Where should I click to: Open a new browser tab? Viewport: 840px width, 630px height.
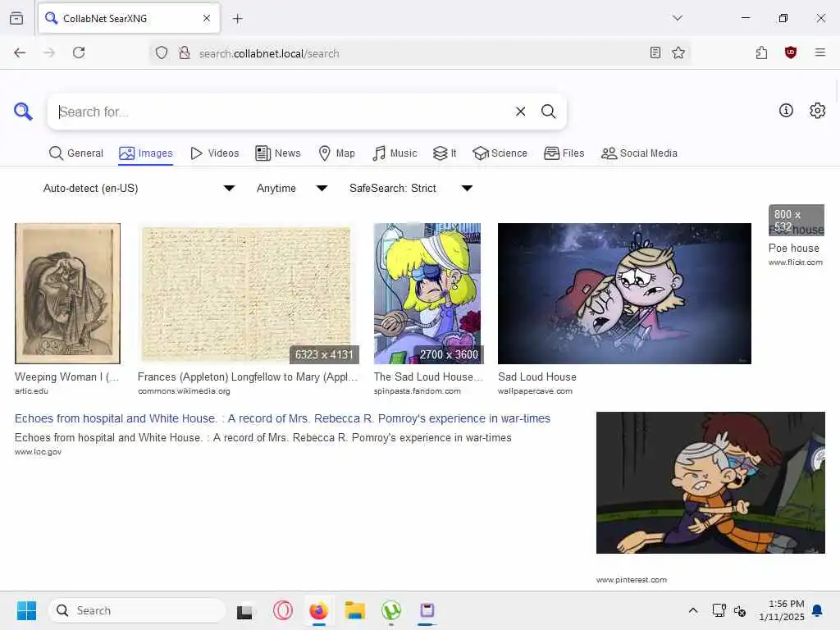pos(238,19)
